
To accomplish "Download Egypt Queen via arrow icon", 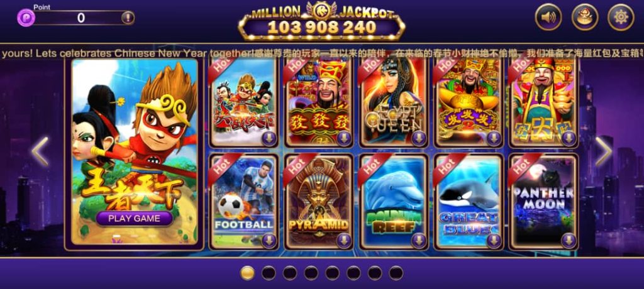I will coord(418,138).
